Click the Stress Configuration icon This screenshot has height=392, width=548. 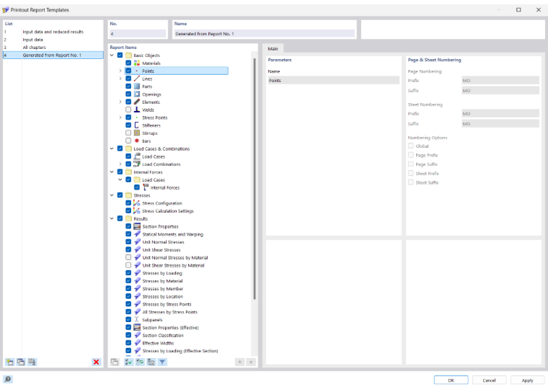point(137,203)
